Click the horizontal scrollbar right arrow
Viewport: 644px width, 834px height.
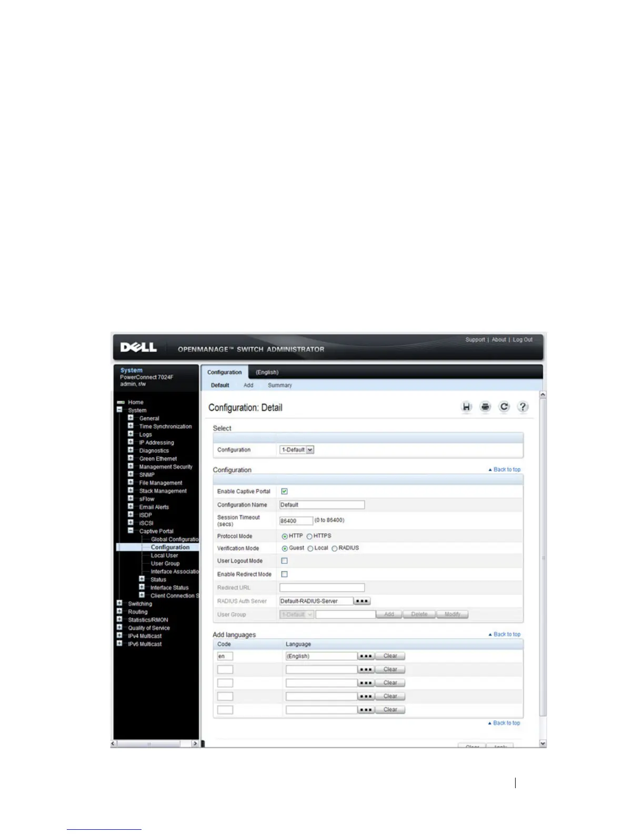[195, 744]
